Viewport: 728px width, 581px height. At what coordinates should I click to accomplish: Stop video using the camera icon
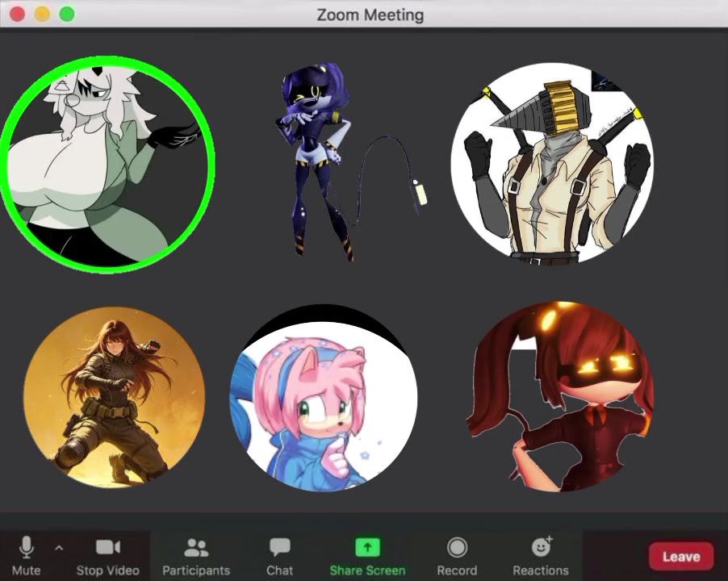(107, 555)
